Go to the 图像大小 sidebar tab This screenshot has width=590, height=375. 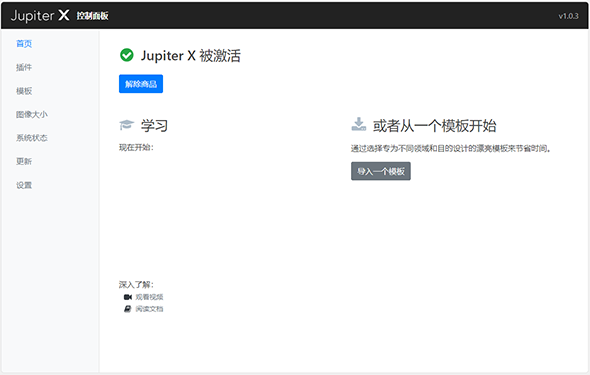[32, 114]
